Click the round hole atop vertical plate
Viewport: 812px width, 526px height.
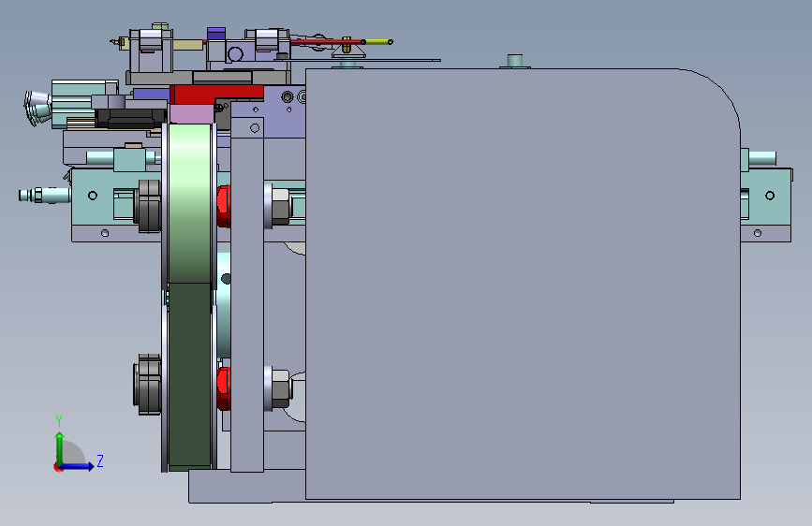[x=255, y=128]
